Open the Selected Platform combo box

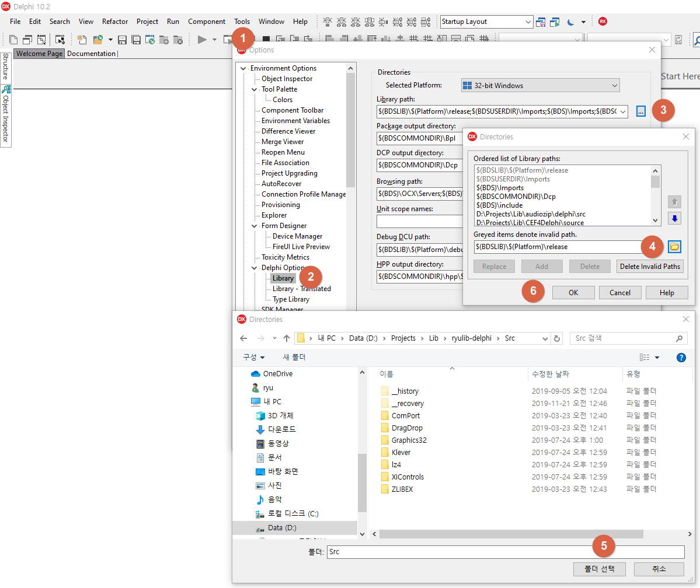click(x=540, y=85)
